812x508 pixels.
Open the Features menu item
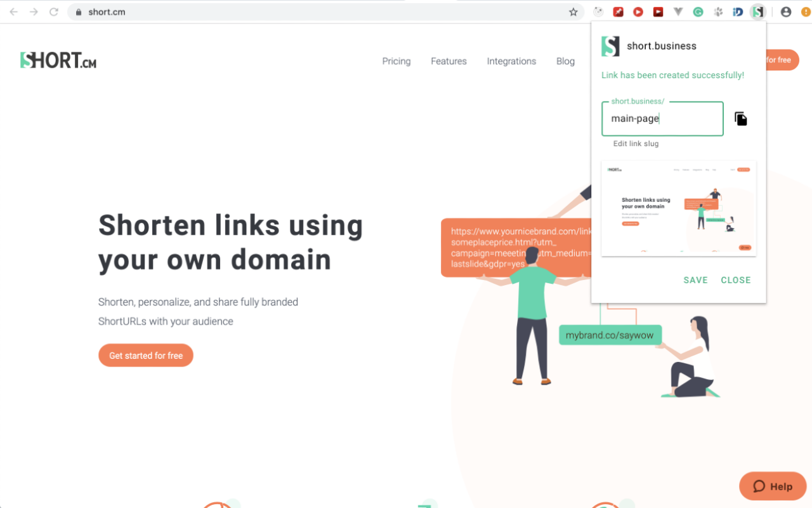(x=449, y=61)
